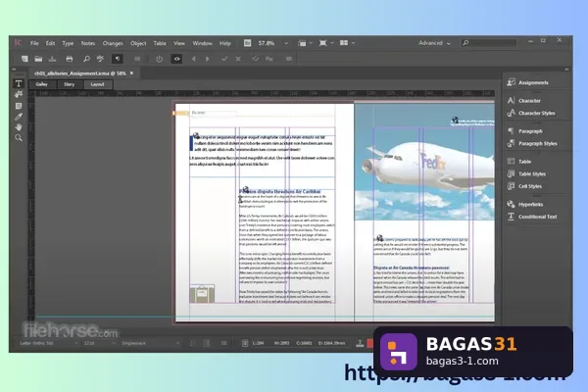Select the Position tool in toolbox
Screen dimensions: 588x392
tap(19, 94)
